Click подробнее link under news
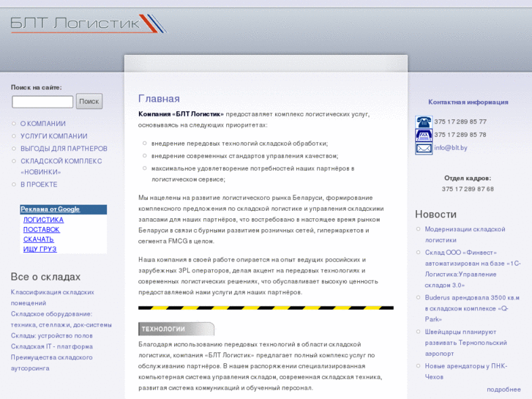 (x=503, y=389)
